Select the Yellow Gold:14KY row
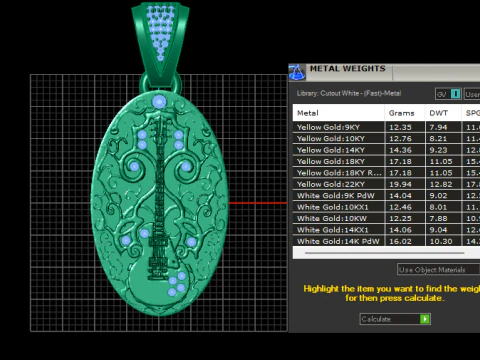The image size is (480, 360). (x=386, y=150)
